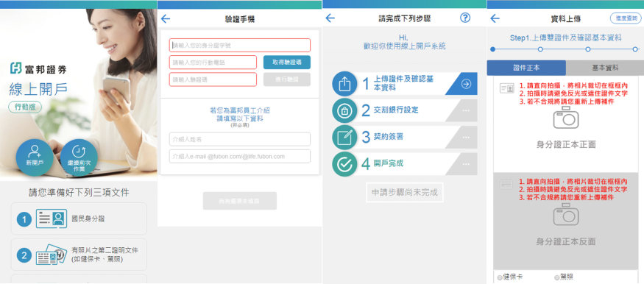Go back from the 驗證手機 screen

166,19
